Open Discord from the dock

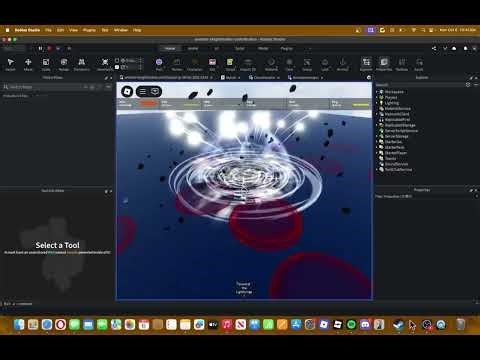pyautogui.click(x=365, y=324)
